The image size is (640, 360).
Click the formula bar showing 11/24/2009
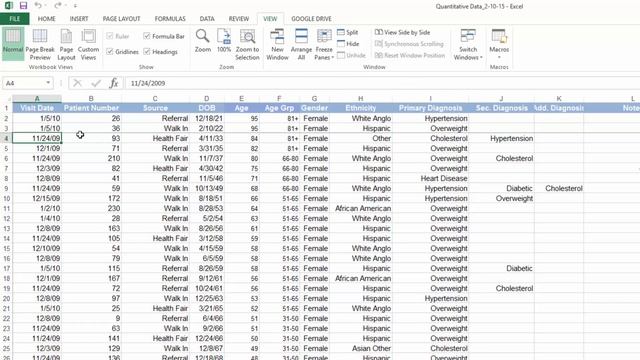coord(382,83)
